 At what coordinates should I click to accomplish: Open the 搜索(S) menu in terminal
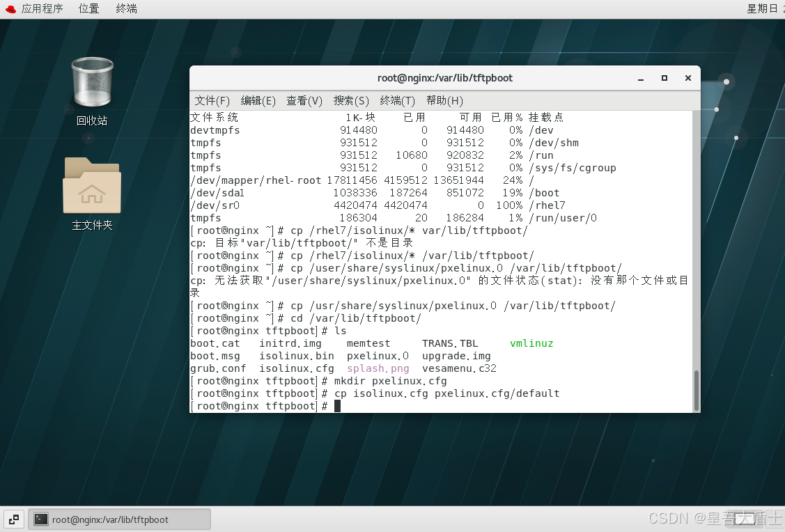coord(351,100)
